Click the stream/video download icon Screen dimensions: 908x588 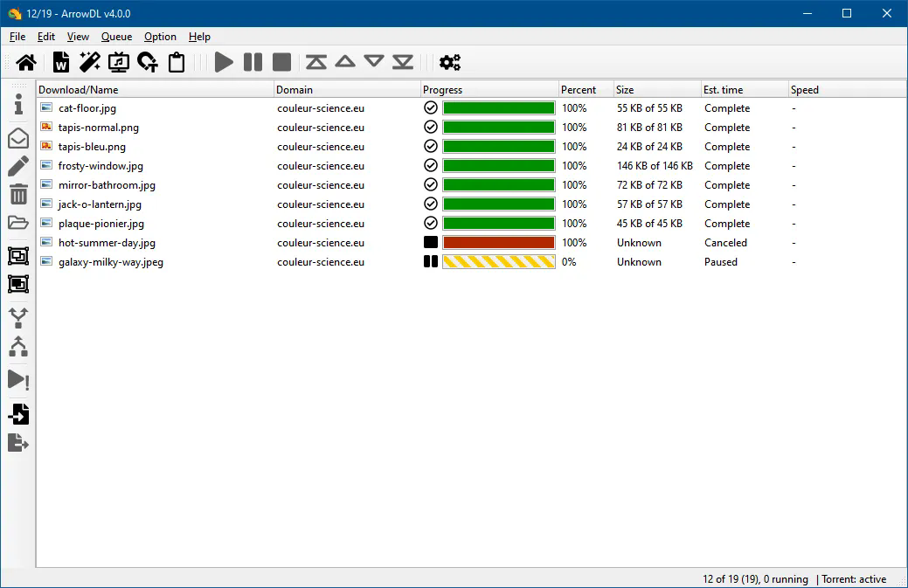click(x=119, y=62)
